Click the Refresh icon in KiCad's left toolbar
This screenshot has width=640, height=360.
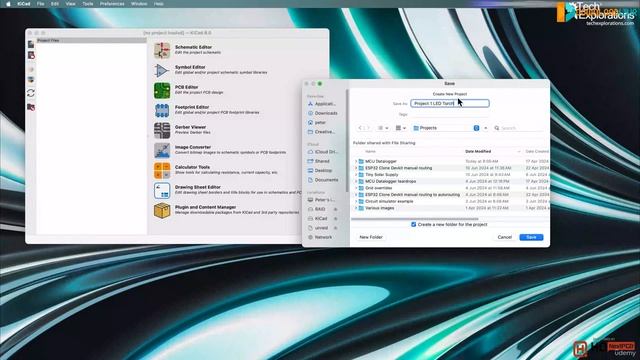(x=31, y=93)
